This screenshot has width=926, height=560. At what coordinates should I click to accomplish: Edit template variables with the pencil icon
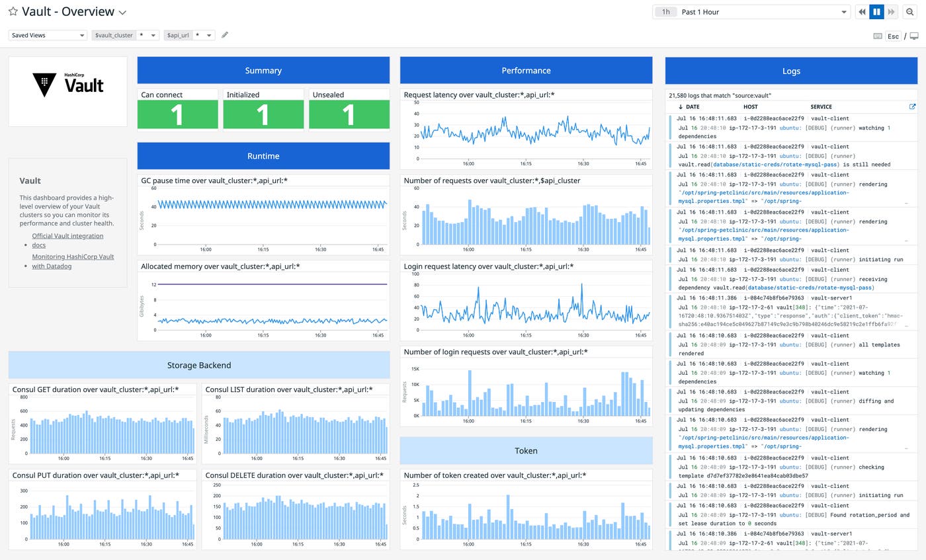tap(225, 34)
